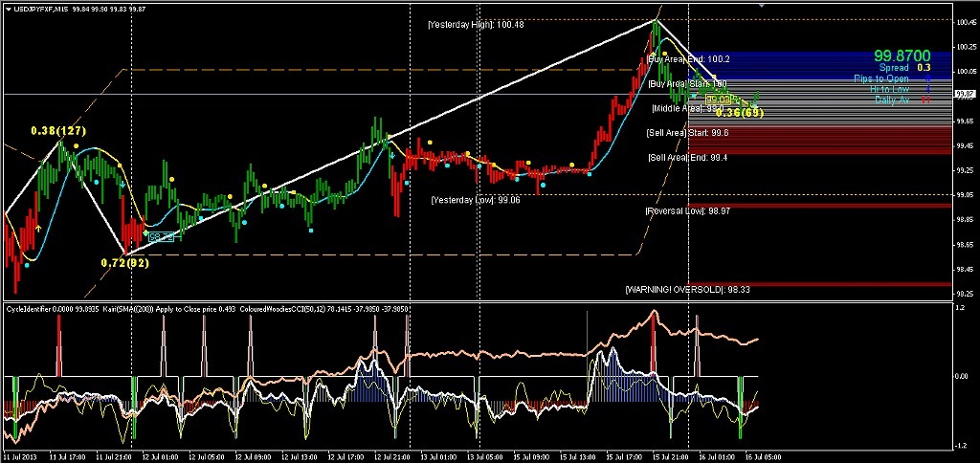Click the Daily Av readout
The image size is (980, 463).
point(902,100)
